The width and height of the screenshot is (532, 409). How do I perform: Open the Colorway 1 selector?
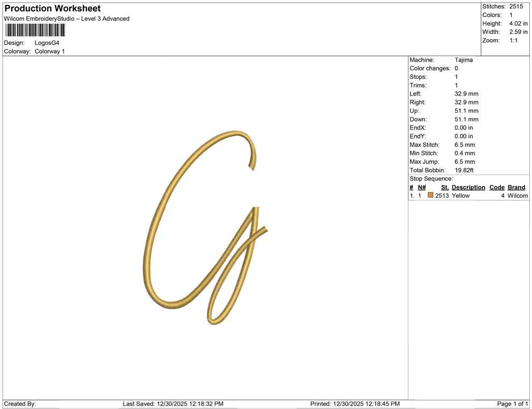50,51
